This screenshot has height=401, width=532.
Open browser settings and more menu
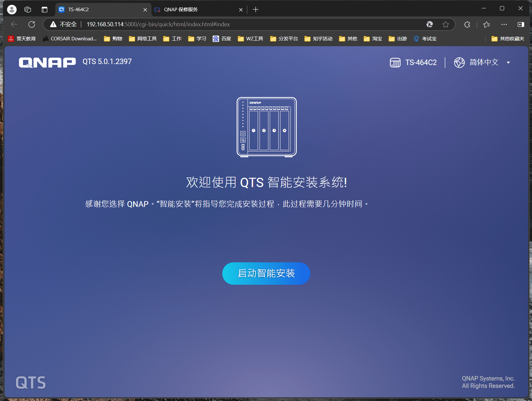point(504,24)
